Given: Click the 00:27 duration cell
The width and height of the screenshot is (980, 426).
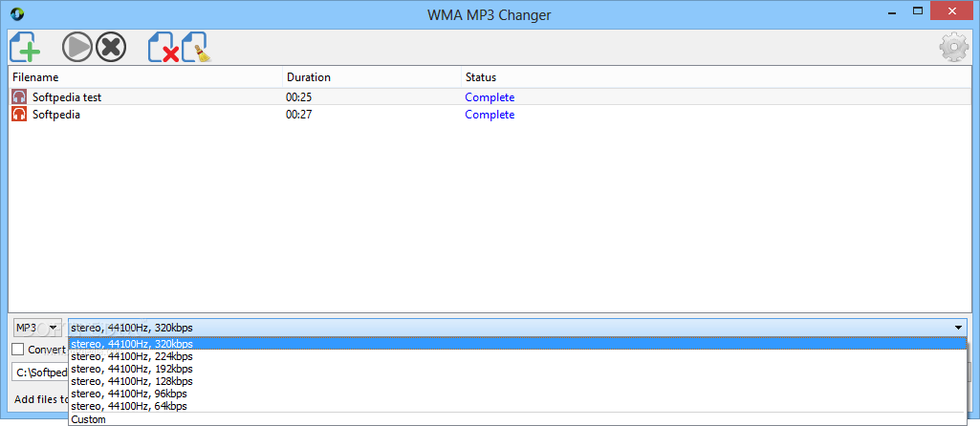Looking at the screenshot, I should point(300,115).
